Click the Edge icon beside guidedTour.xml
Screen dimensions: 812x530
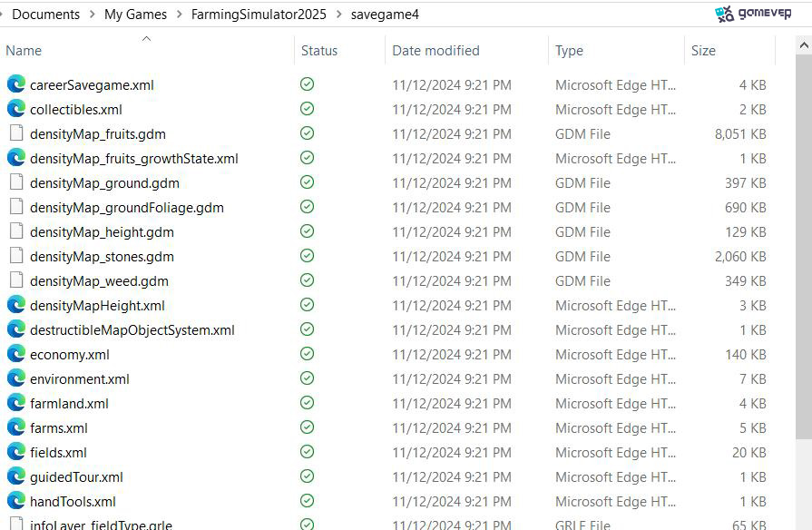[x=16, y=476]
